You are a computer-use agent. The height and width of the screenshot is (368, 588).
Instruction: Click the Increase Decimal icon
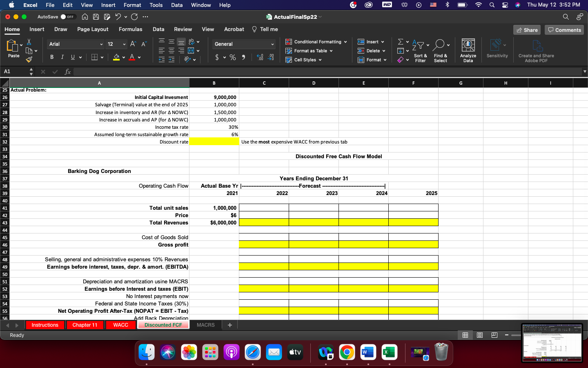click(x=260, y=57)
